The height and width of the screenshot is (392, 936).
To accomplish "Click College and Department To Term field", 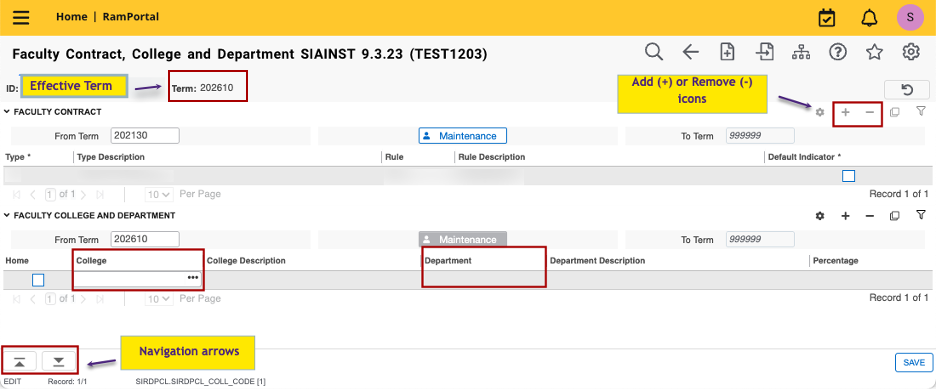I will [x=760, y=239].
